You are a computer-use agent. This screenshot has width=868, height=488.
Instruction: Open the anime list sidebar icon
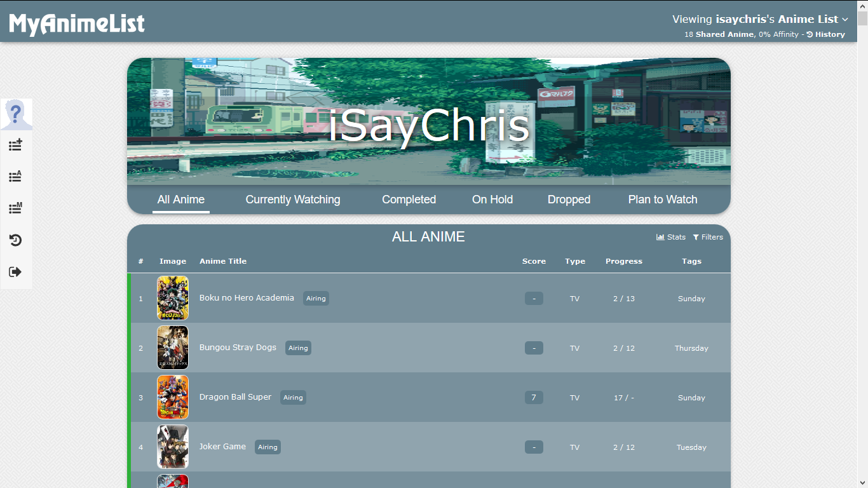click(x=16, y=177)
